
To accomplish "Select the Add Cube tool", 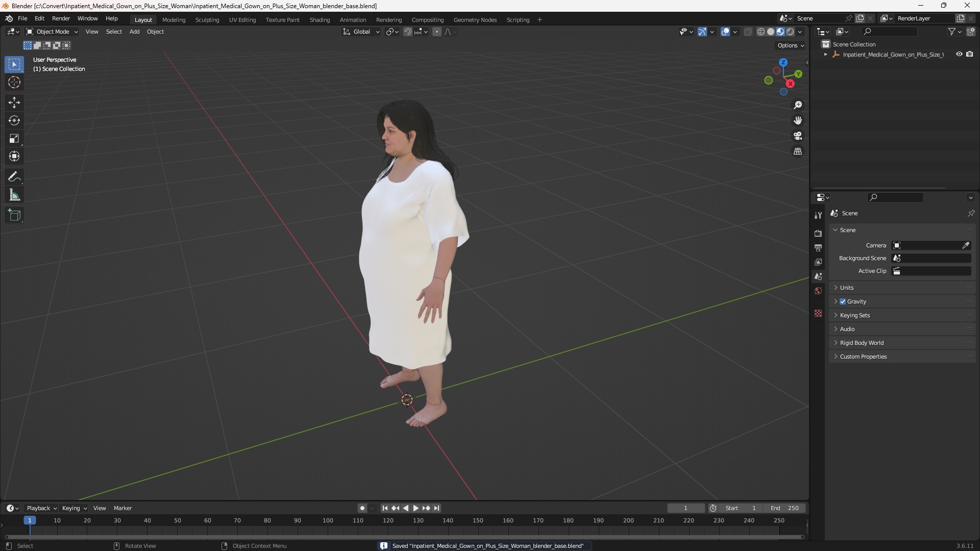I will tap(14, 215).
